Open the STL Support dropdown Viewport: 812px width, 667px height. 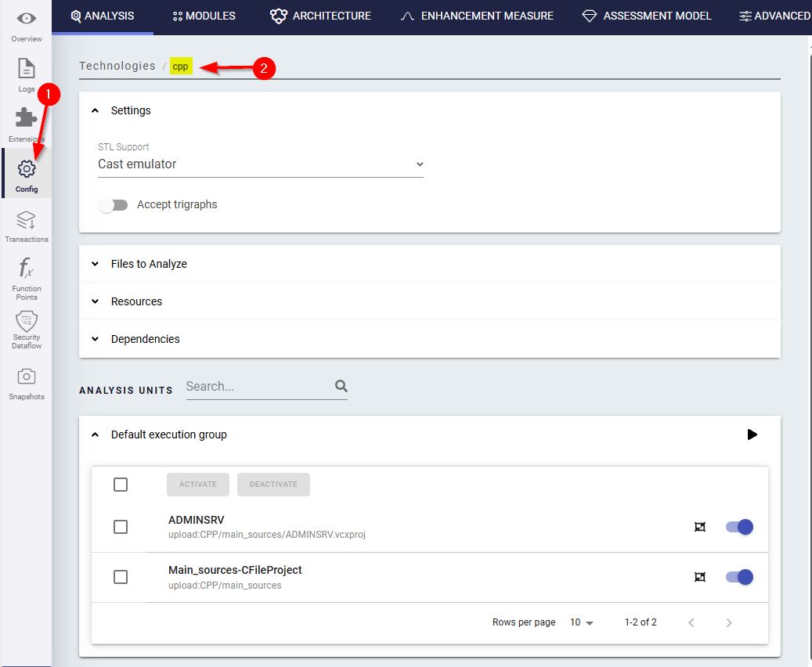[x=260, y=164]
